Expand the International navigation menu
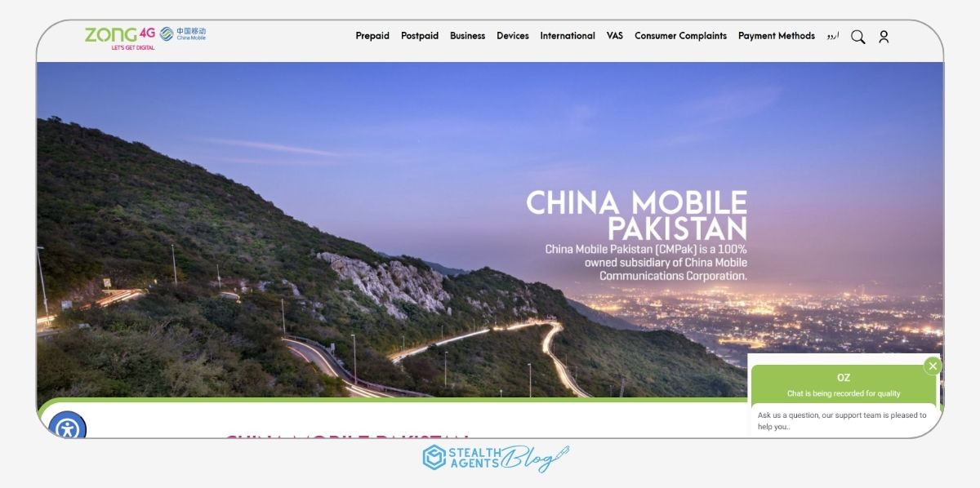Viewport: 980px width, 488px height. [567, 36]
